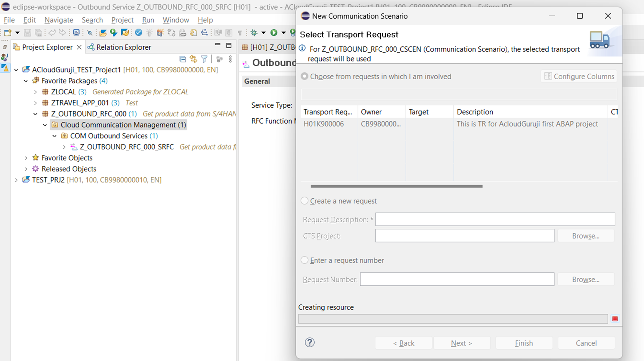Click the Cancel button
The height and width of the screenshot is (361, 644).
click(586, 343)
